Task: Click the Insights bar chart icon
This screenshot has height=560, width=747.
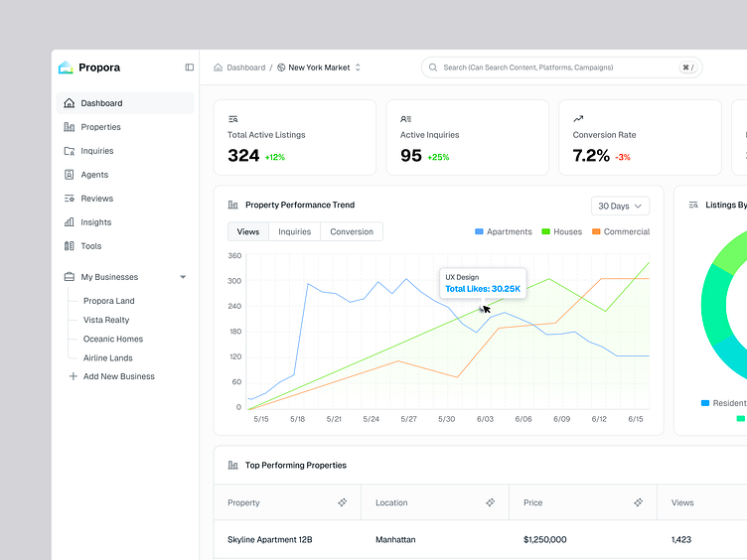Action: pyautogui.click(x=70, y=221)
